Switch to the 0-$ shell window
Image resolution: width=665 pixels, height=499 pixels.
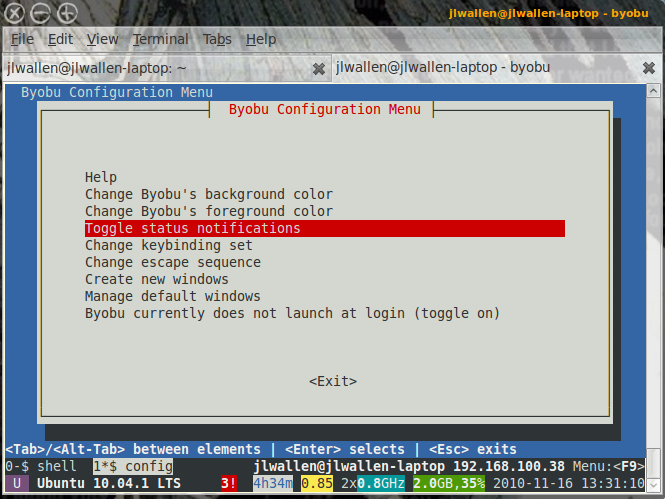tap(40, 467)
